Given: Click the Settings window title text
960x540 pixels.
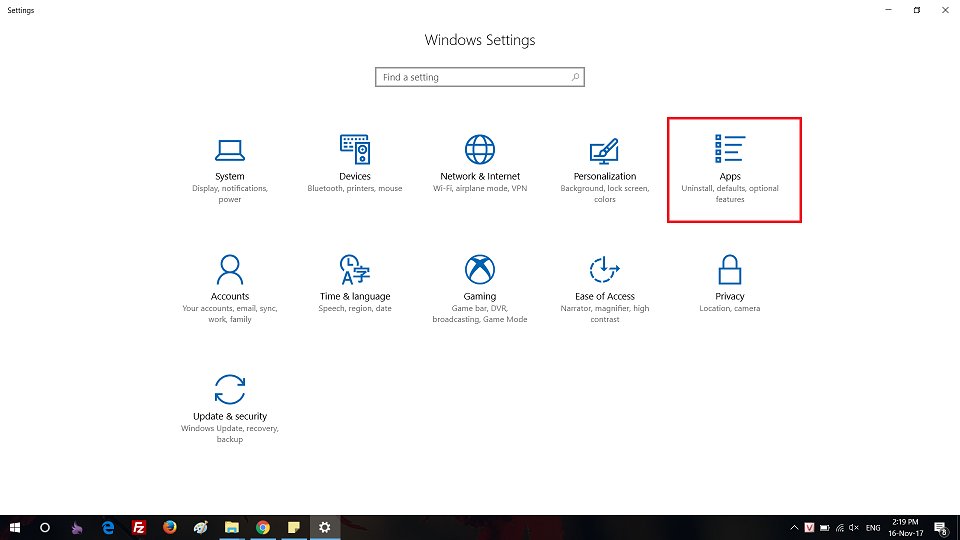Looking at the screenshot, I should tap(21, 10).
